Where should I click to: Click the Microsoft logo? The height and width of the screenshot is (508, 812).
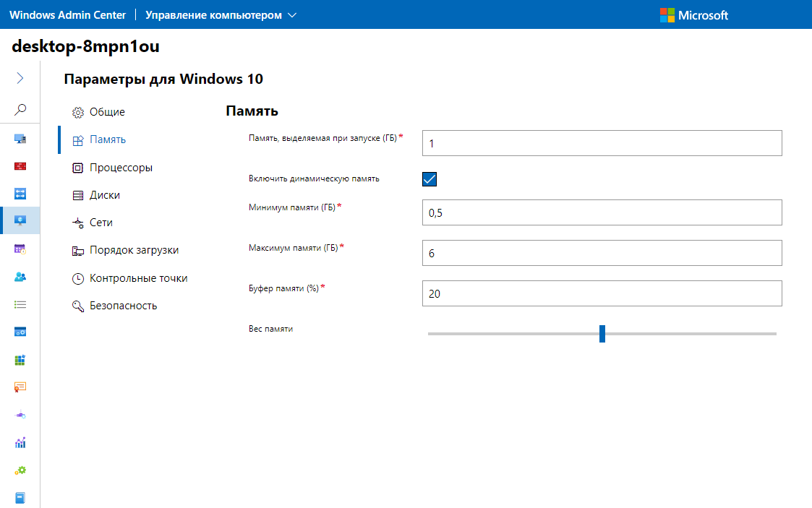693,14
